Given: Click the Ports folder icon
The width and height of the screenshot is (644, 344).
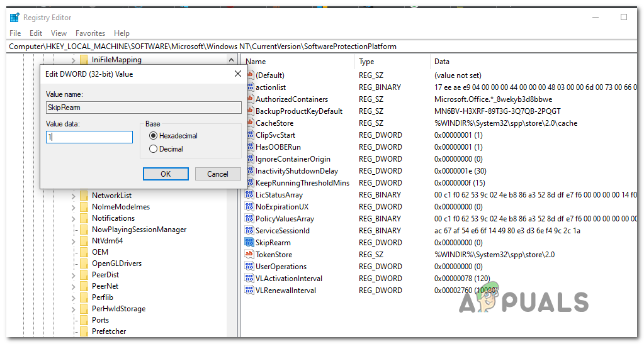Looking at the screenshot, I should 84,319.
